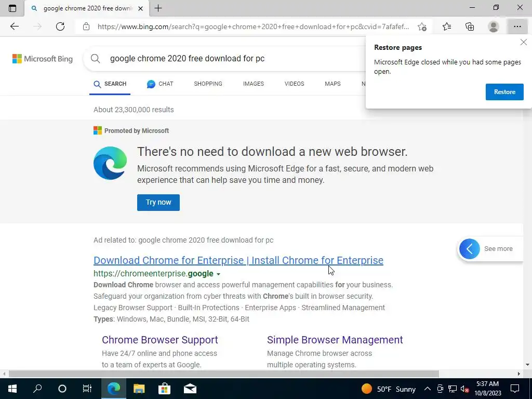This screenshot has height=399, width=532.
Task: View site information lock icon
Action: coord(86,26)
